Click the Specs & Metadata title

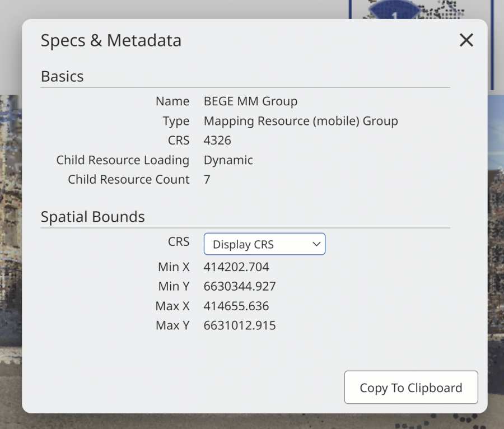pos(111,40)
